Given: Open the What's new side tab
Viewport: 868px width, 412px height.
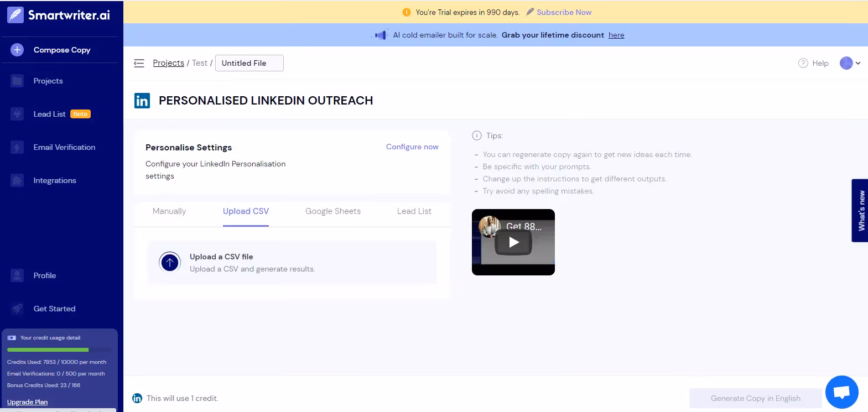Looking at the screenshot, I should (x=860, y=211).
